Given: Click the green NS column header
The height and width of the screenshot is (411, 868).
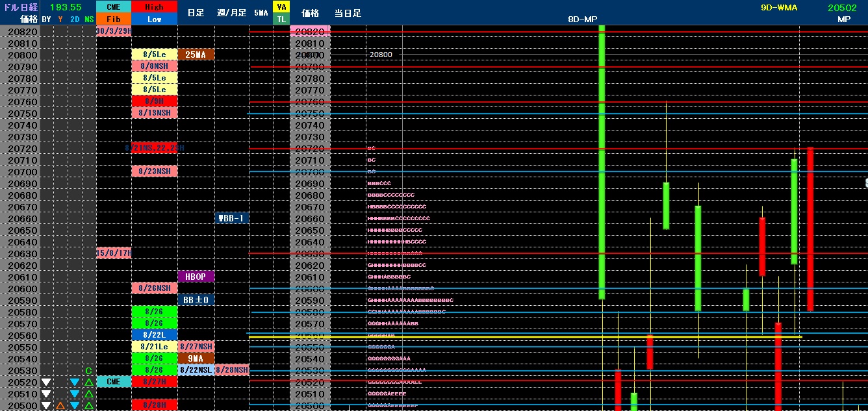Looking at the screenshot, I should pos(89,19).
